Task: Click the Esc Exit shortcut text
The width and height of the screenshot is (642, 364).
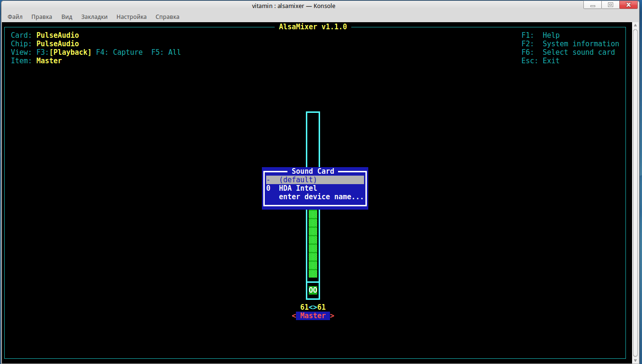Action: 540,61
